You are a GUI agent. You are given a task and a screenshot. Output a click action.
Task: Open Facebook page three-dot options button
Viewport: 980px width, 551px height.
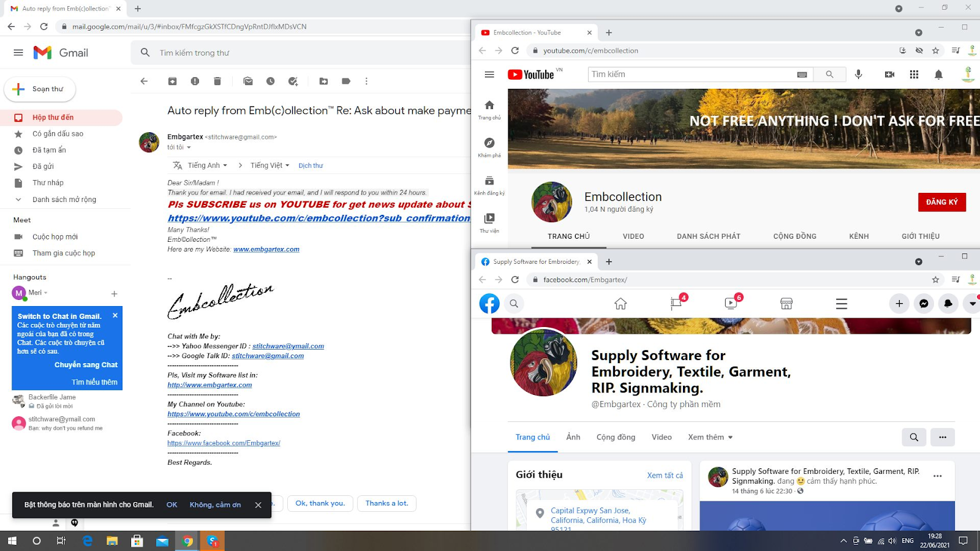pyautogui.click(x=943, y=437)
